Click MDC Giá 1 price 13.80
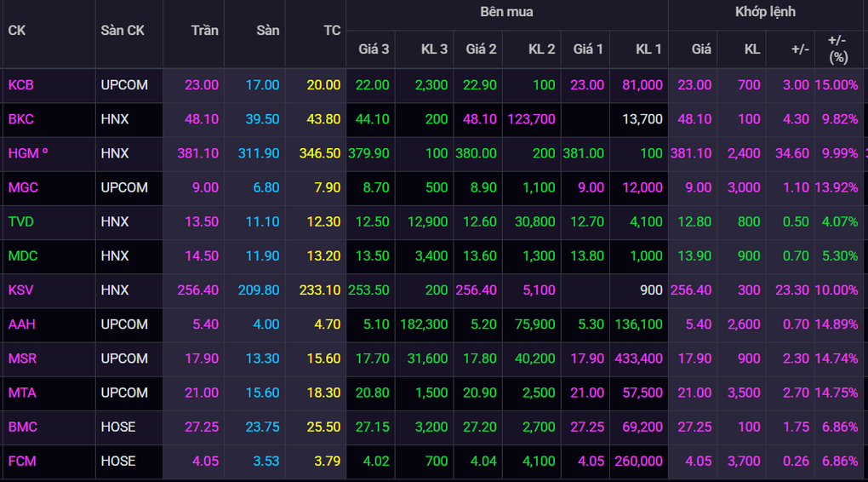868x482 pixels. [x=587, y=256]
